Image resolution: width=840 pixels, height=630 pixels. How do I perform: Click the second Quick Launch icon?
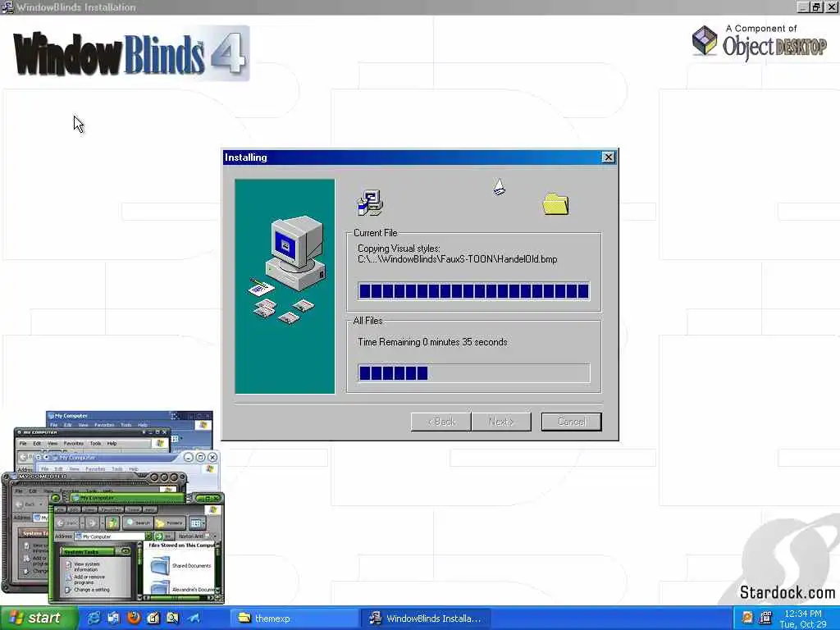pos(113,619)
